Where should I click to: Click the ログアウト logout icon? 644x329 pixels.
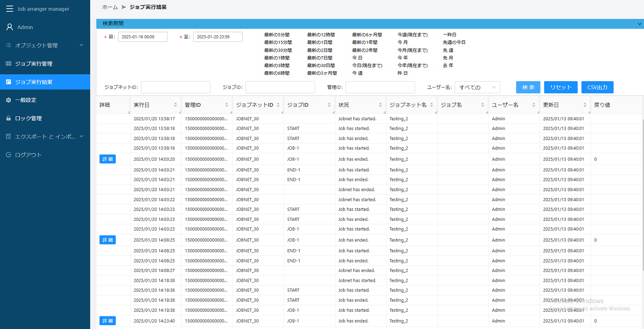tap(9, 155)
